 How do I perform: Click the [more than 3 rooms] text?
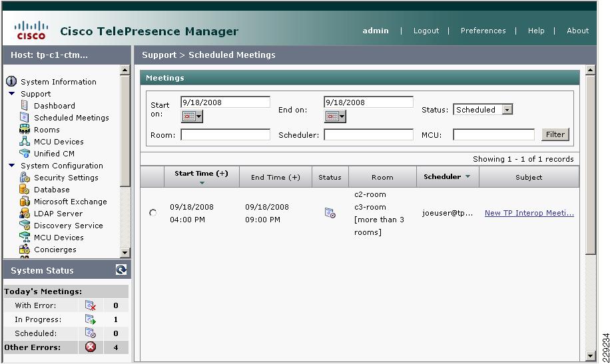pos(379,226)
